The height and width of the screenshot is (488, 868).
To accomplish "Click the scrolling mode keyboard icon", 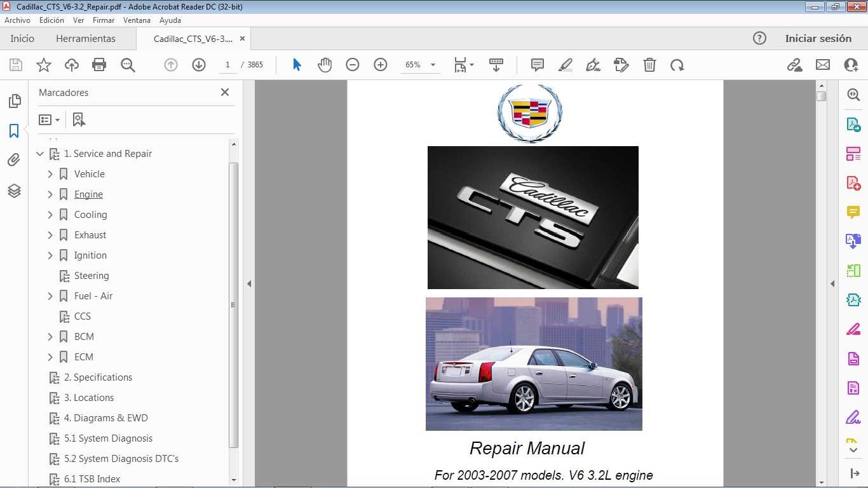I will pyautogui.click(x=496, y=65).
